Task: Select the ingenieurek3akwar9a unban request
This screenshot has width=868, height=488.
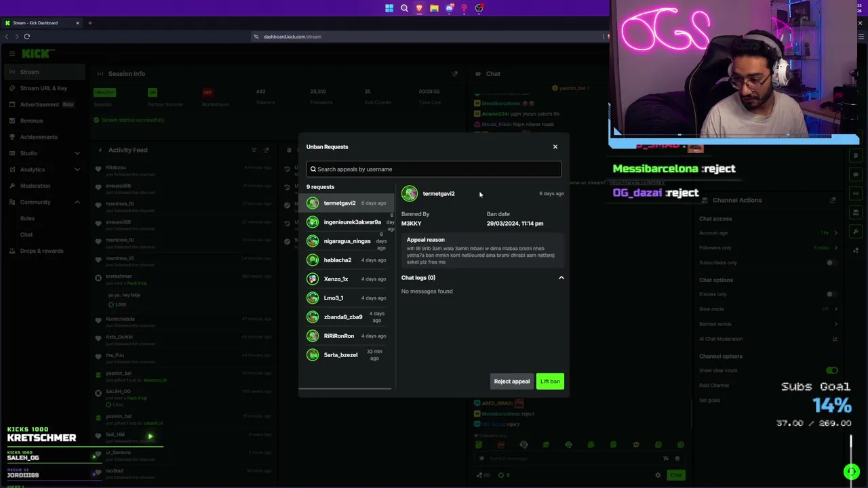Action: click(x=347, y=222)
